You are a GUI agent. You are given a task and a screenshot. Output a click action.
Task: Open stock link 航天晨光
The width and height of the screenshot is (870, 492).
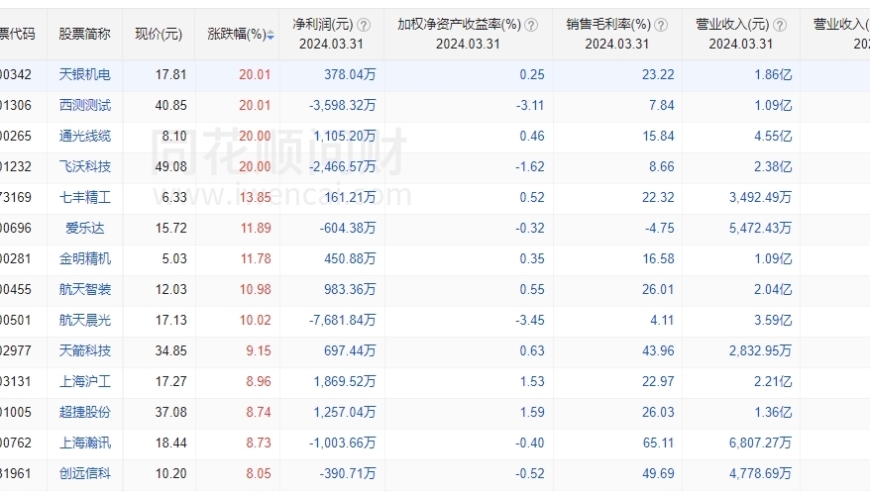[85, 320]
